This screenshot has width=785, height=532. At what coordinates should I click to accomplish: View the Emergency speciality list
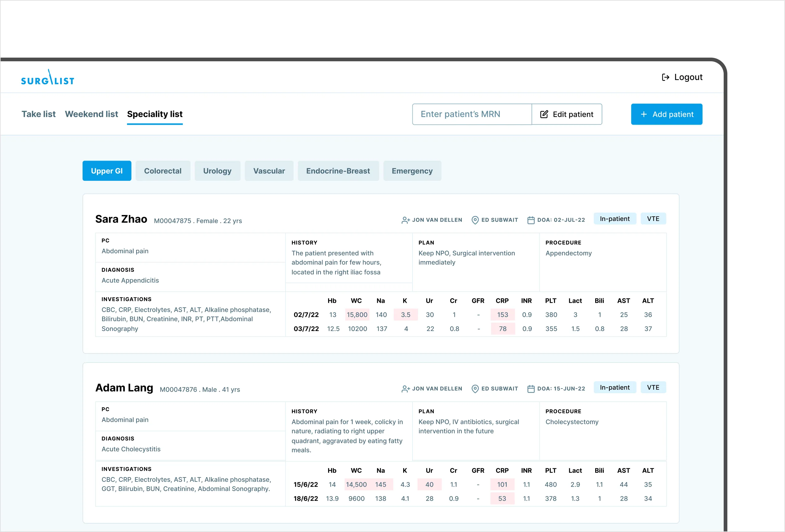(x=412, y=171)
